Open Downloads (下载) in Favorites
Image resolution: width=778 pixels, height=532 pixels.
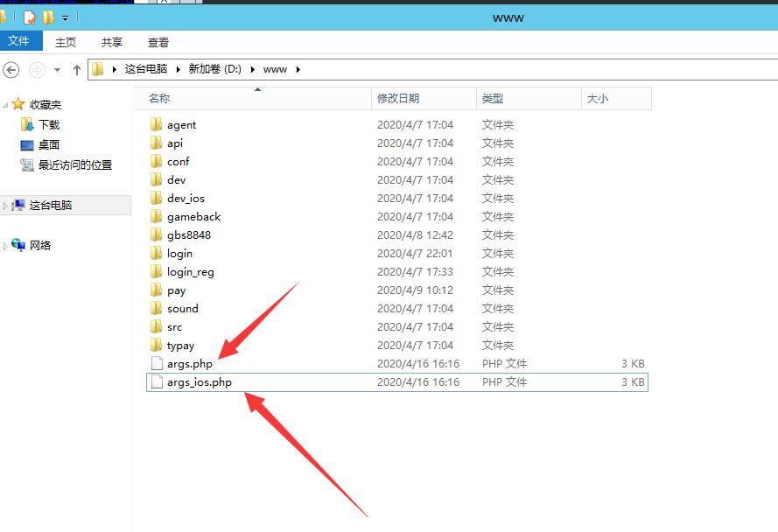[49, 125]
